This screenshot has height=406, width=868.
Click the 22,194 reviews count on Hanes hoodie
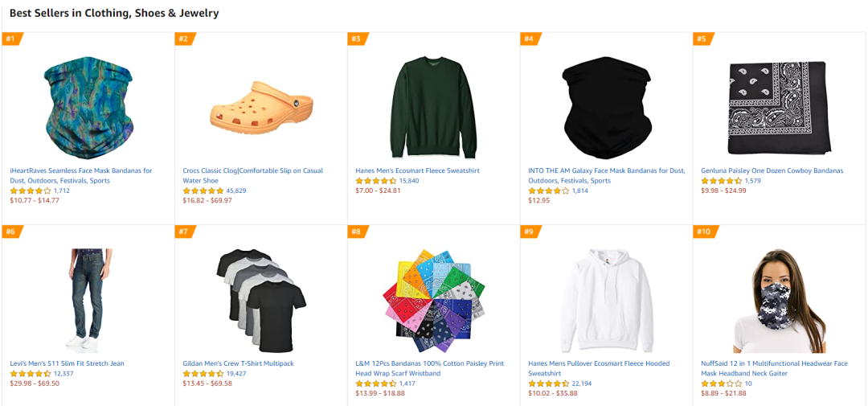pos(582,383)
